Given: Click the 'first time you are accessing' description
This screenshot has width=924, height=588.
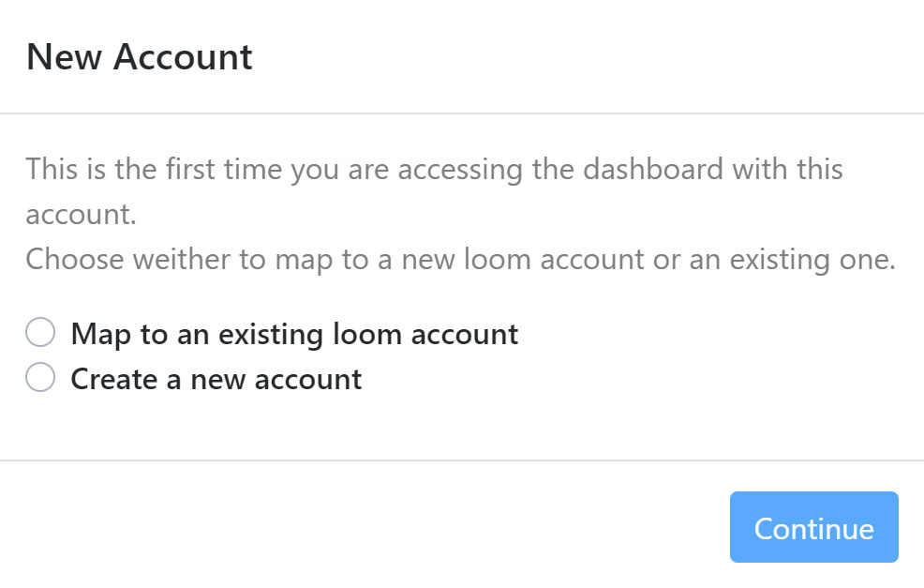Looking at the screenshot, I should pyautogui.click(x=434, y=191).
